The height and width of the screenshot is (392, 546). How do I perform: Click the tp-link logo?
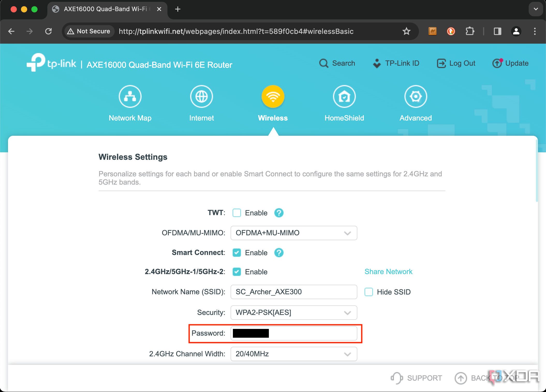click(x=51, y=62)
